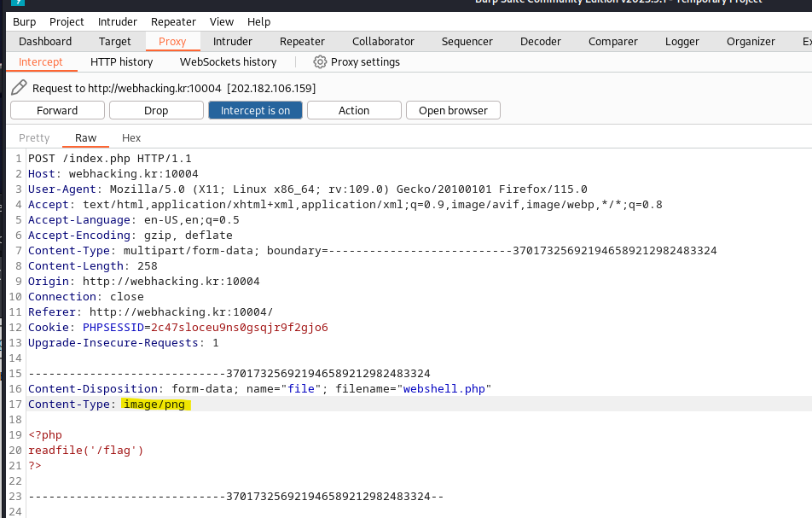This screenshot has height=518, width=812.
Task: Open the Logger tab
Action: click(x=682, y=42)
